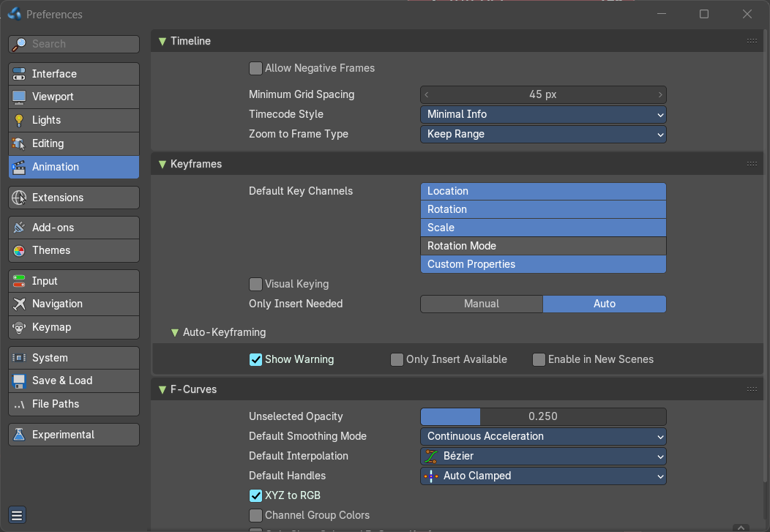Viewport: 770px width, 532px height.
Task: Check Enable in New Scenes
Action: coord(539,360)
